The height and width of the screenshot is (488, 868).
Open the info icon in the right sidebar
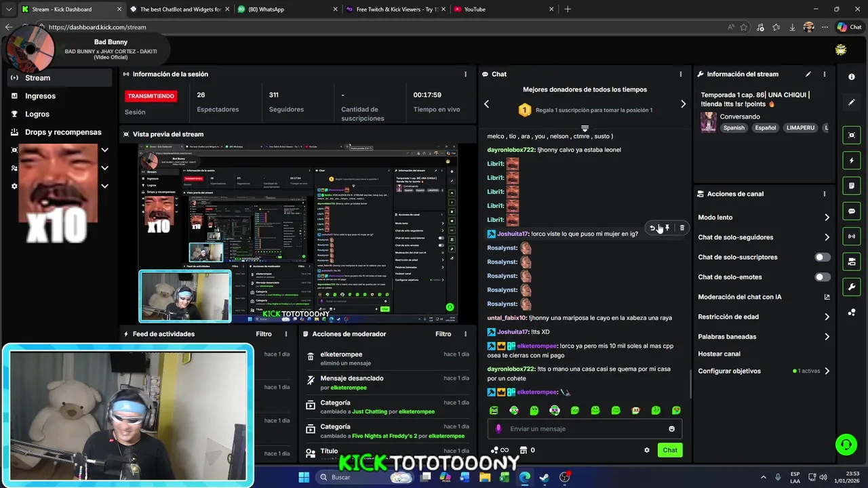[852, 77]
